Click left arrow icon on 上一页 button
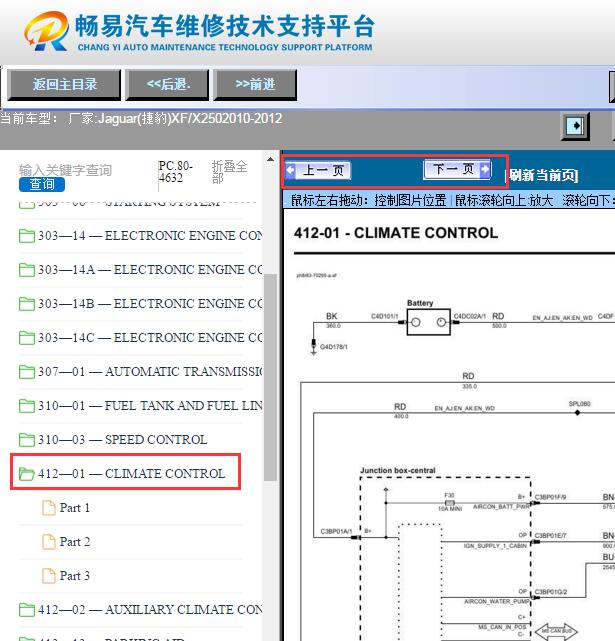 tap(290, 169)
